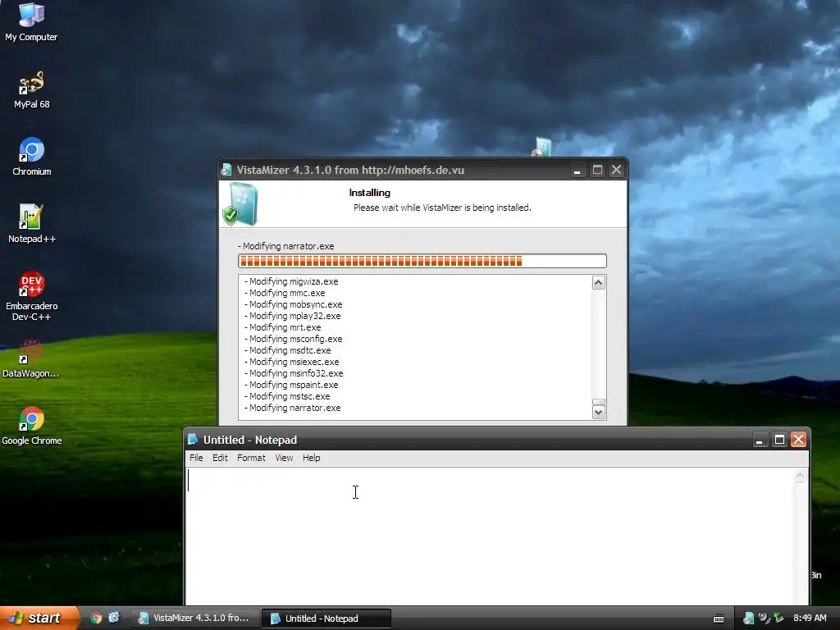Click the second quick launch icon beside Chrome

pyautogui.click(x=114, y=618)
